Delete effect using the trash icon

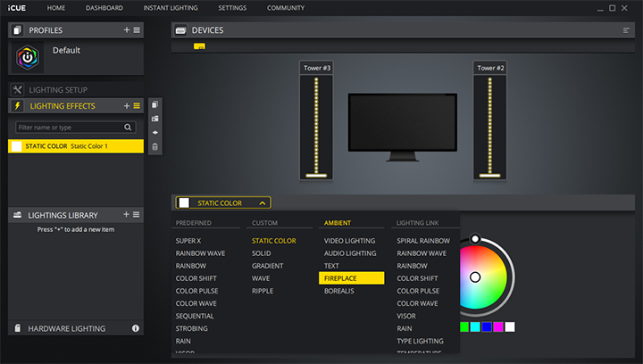(x=155, y=146)
